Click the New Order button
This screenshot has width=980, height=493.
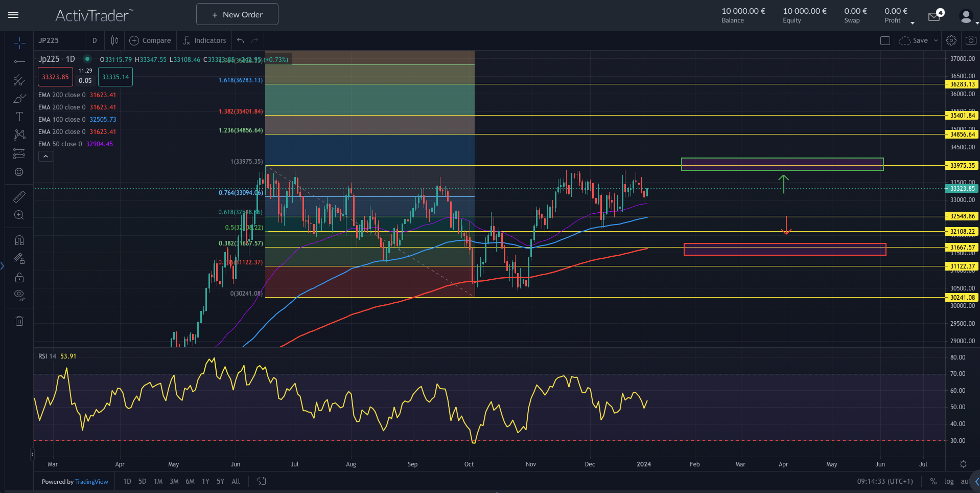[x=237, y=14]
